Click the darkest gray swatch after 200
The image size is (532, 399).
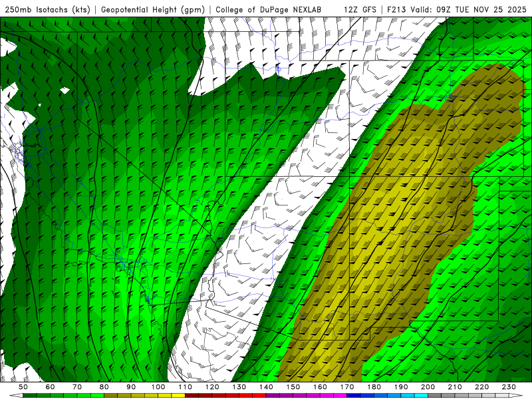click(435, 395)
